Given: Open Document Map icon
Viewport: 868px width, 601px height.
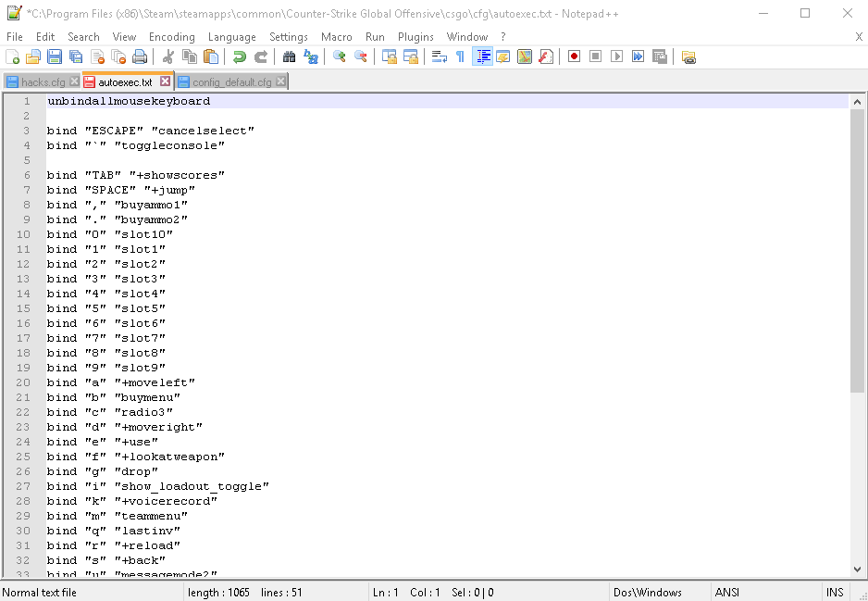Looking at the screenshot, I should (x=525, y=56).
